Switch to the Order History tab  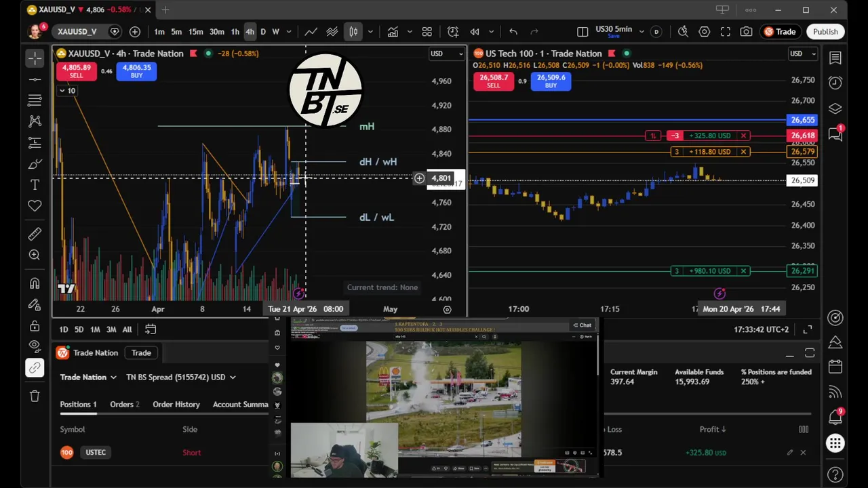pos(176,405)
